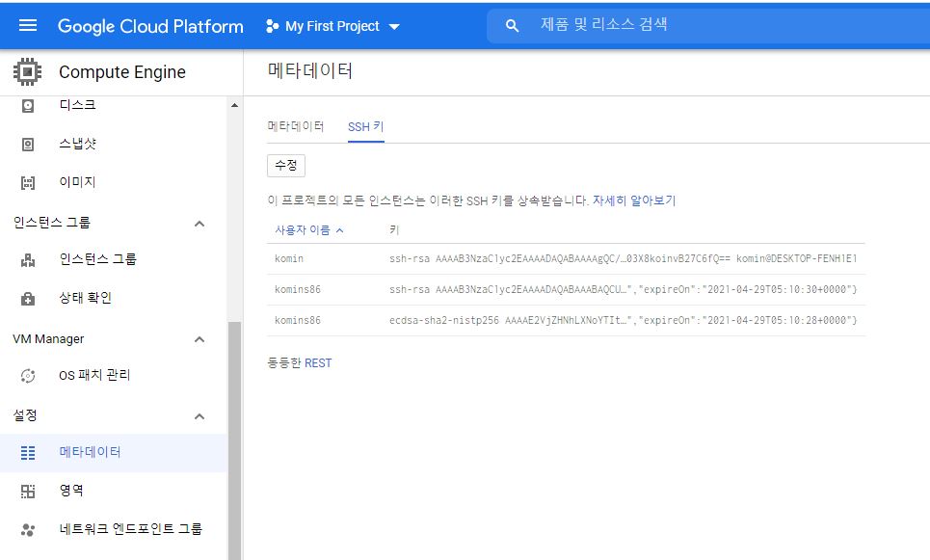Open the hamburger navigation menu
Viewport: 930px width, 560px height.
click(x=28, y=25)
